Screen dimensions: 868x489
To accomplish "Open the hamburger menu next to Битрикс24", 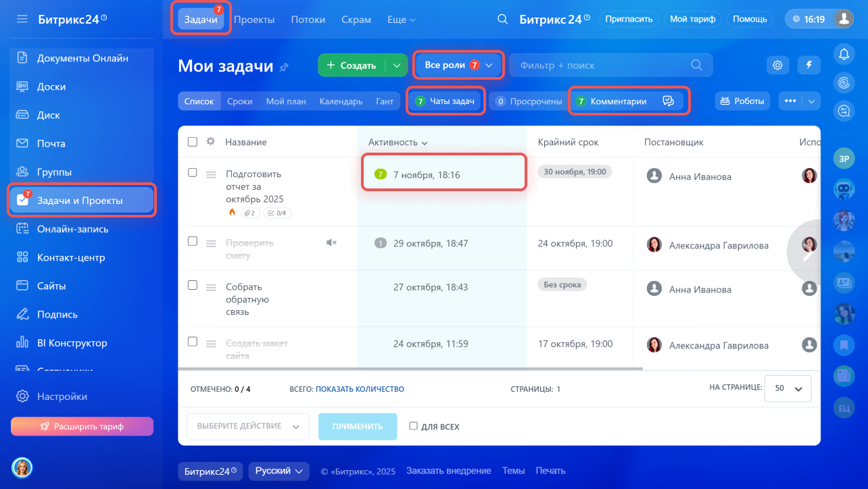I will point(22,19).
